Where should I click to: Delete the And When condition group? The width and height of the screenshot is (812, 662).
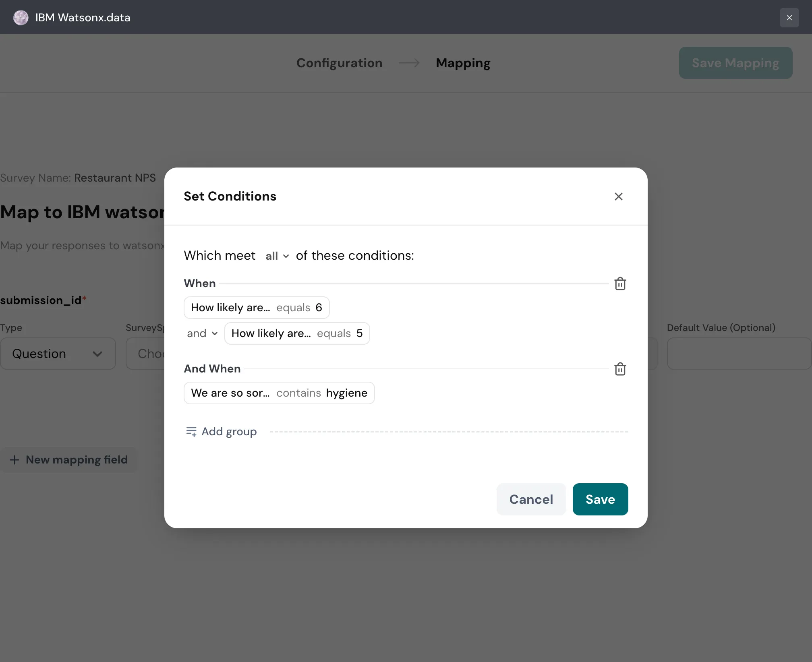(x=620, y=369)
